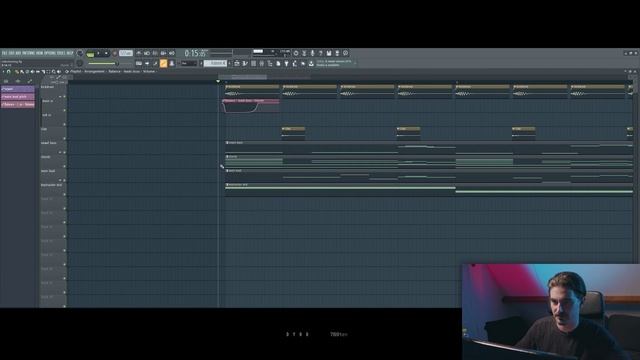
Task: Toggle wait-for-input recording icon
Action: (147, 53)
